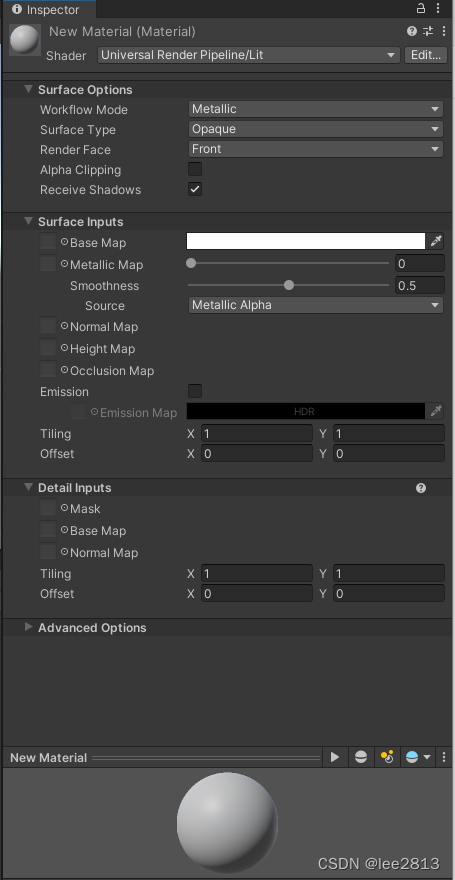Click the preview play button
Image resolution: width=455 pixels, height=880 pixels.
[335, 757]
